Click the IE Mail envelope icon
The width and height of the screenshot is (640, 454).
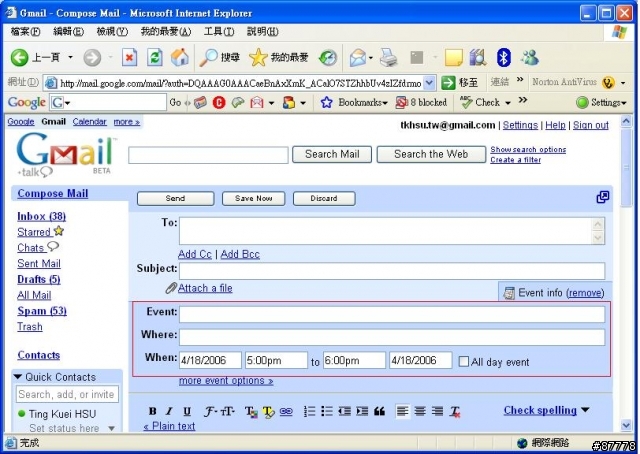(x=358, y=58)
